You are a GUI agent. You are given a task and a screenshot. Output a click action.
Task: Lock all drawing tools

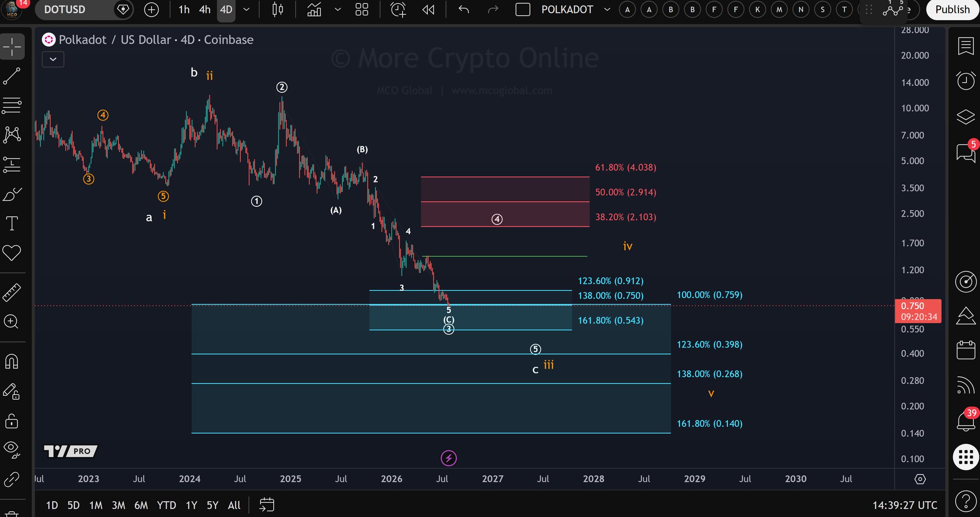click(x=12, y=421)
